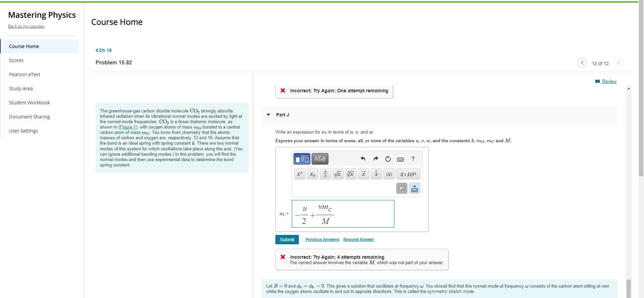Open Pearson eText in sidebar
The width and height of the screenshot is (644, 298).
pyautogui.click(x=40, y=74)
